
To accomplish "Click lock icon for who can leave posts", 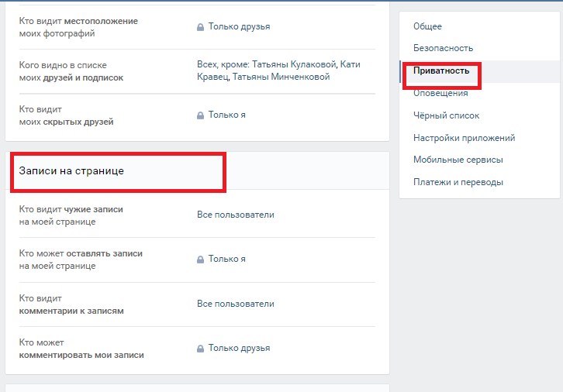I will (200, 260).
